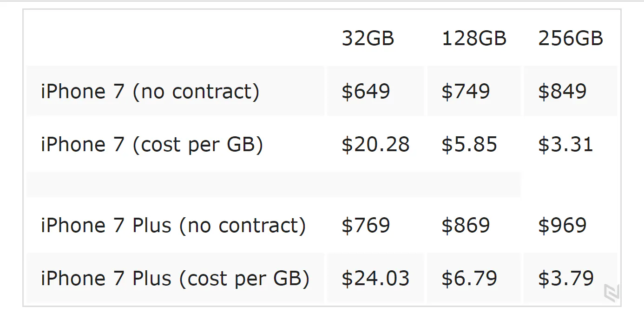Select the $849 price cell

point(562,91)
